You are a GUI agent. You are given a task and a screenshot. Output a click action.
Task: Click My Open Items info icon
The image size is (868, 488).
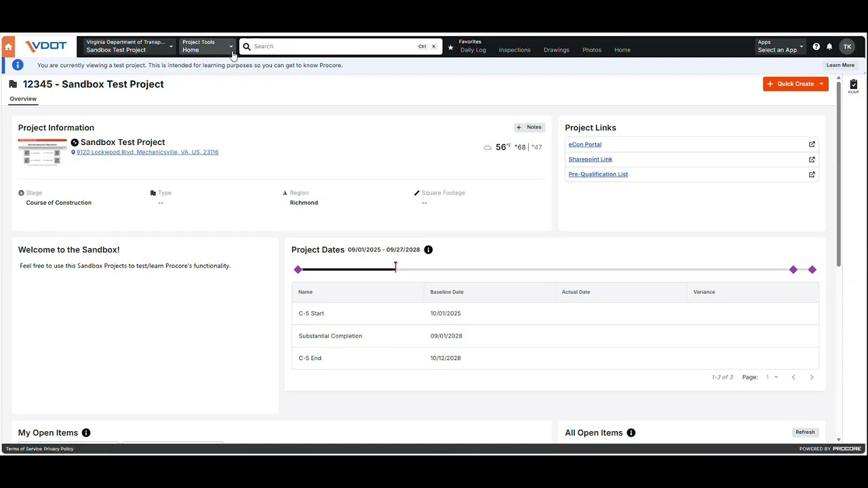click(x=86, y=433)
